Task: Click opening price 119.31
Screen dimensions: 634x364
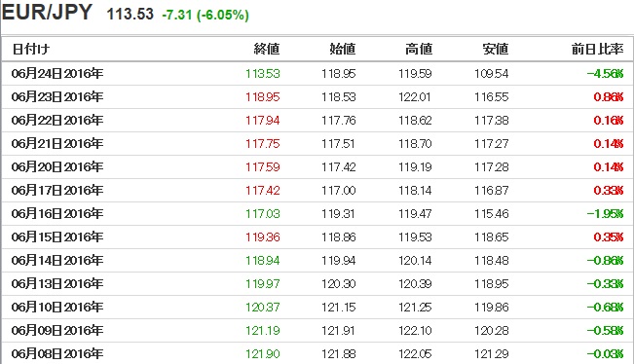Action: [339, 214]
